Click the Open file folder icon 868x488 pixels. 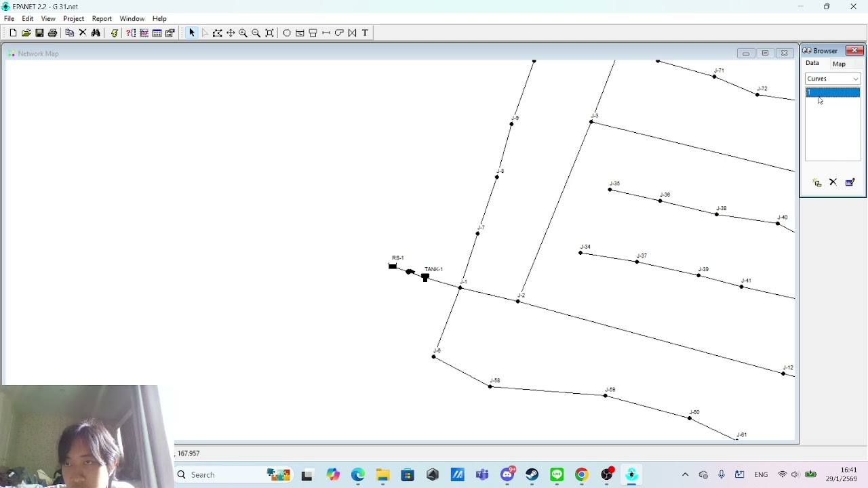click(x=26, y=33)
